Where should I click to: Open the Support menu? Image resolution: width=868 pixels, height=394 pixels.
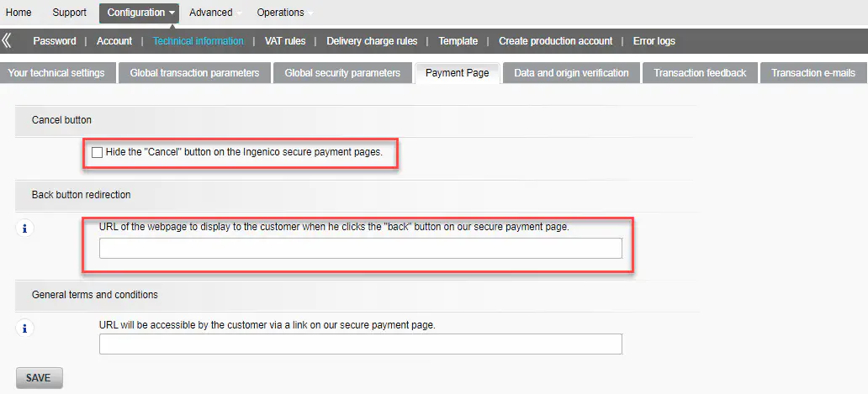pyautogui.click(x=69, y=13)
